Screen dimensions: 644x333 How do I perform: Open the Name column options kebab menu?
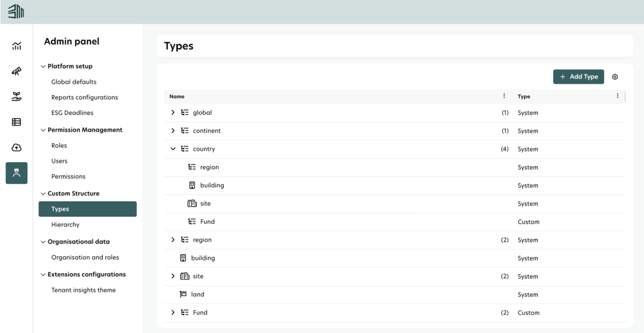click(x=504, y=96)
